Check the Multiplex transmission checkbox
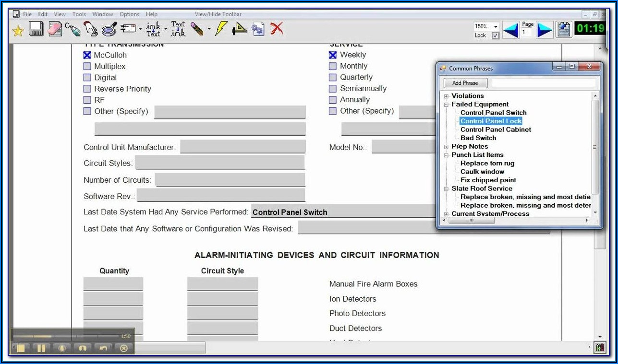 coord(87,67)
